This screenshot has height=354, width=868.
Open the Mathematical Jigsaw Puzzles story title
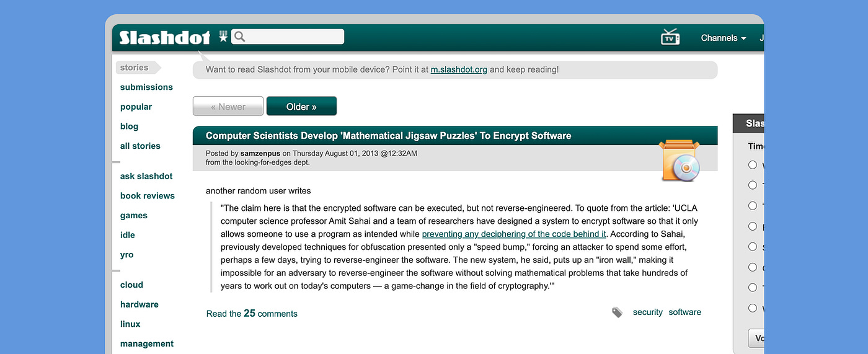tap(388, 135)
